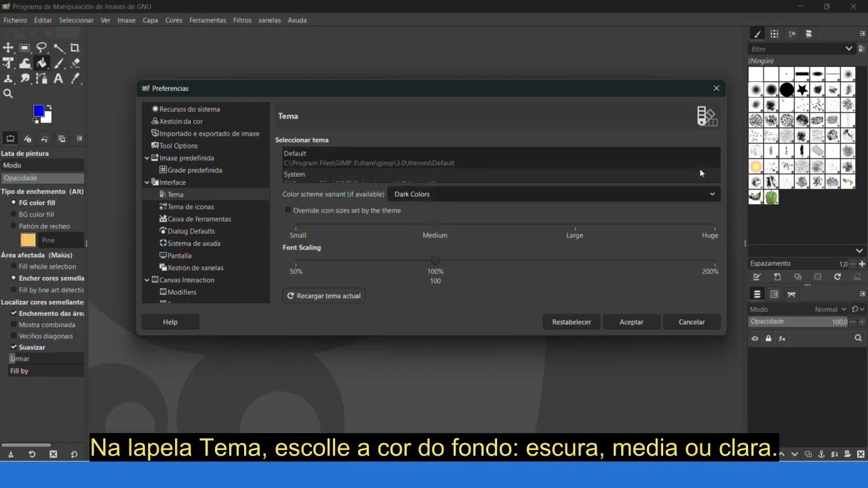This screenshot has width=868, height=488.
Task: Select the Default theme in theme list
Action: [x=501, y=158]
